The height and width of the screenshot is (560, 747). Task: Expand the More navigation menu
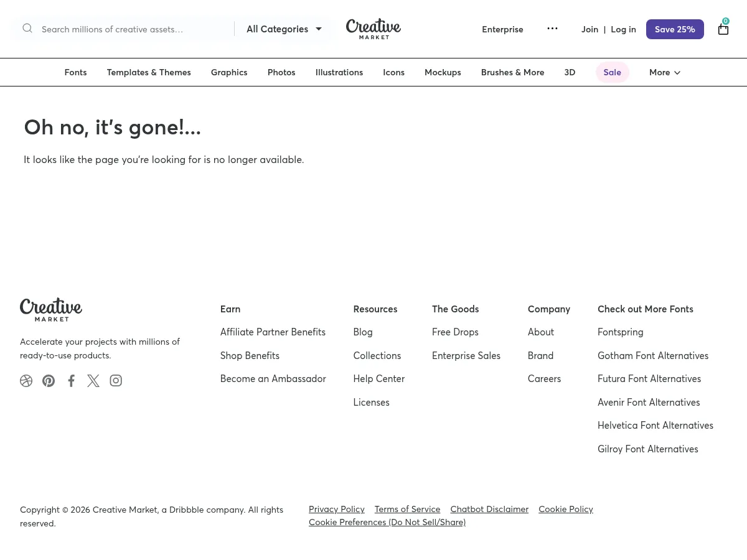tap(664, 72)
